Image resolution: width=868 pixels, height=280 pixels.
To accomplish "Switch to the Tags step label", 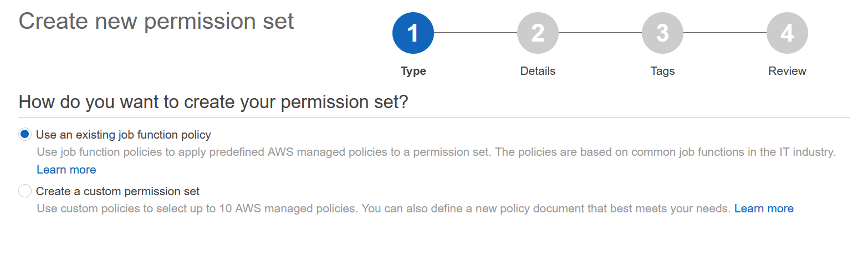I will coord(662,71).
